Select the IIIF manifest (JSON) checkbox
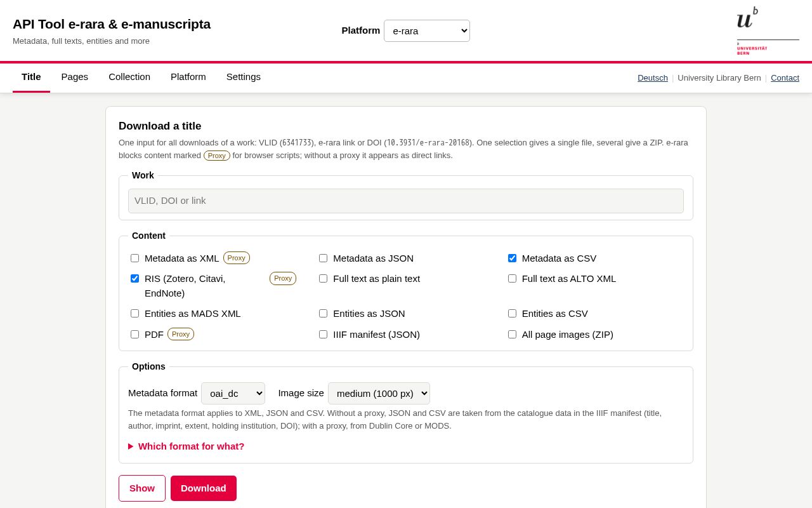The image size is (812, 508). 324,335
